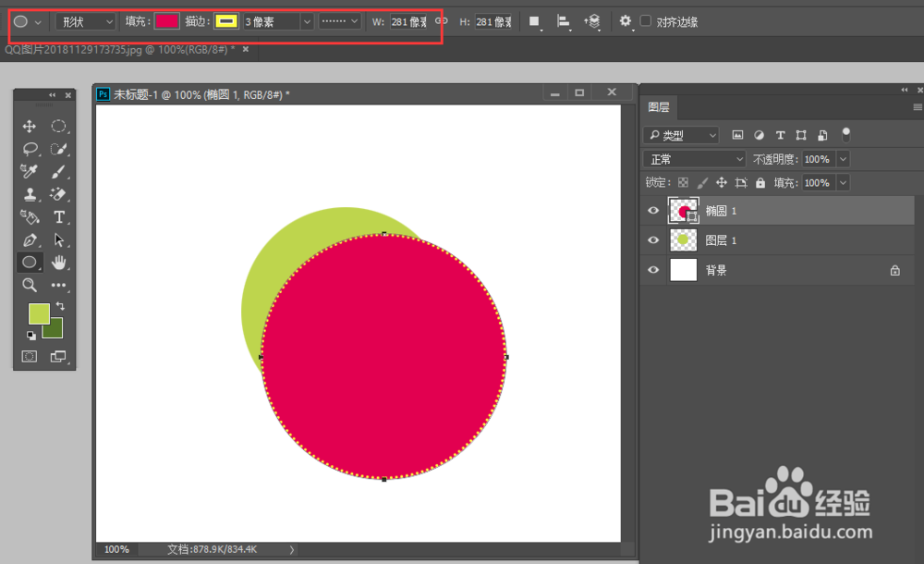Lock image pixels brush icon

702,183
